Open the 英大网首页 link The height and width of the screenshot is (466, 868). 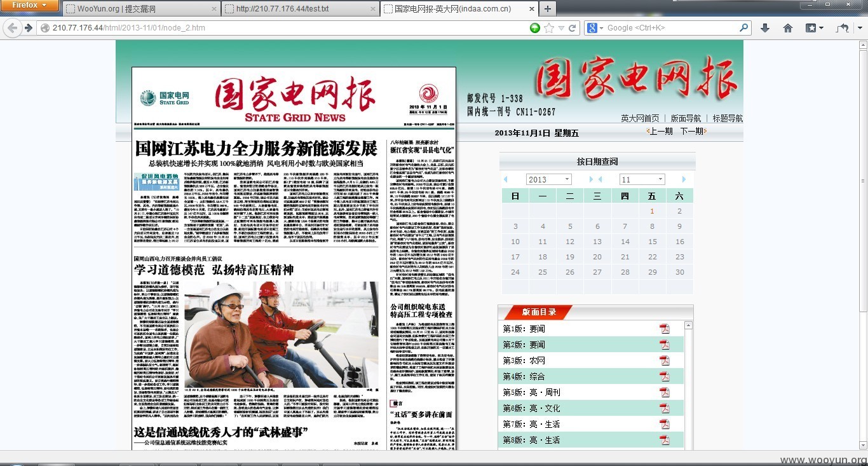(640, 118)
